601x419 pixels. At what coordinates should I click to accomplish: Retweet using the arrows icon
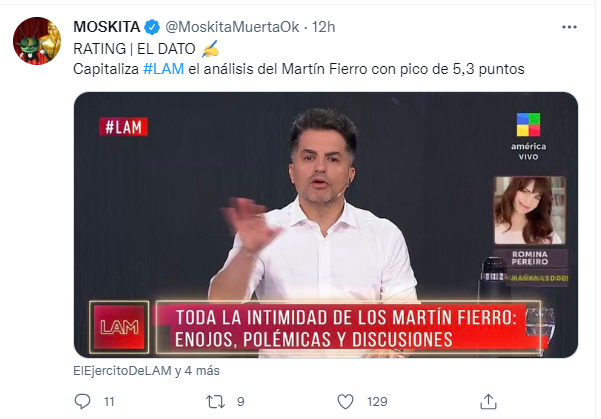click(215, 402)
